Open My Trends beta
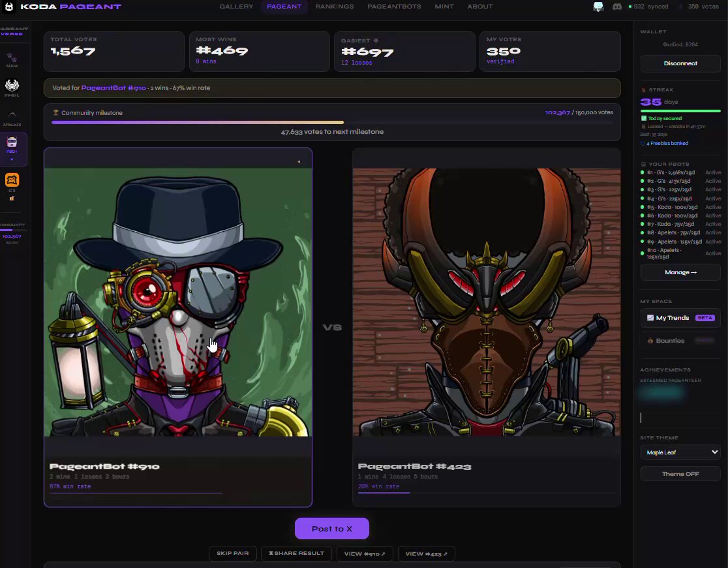 click(680, 318)
